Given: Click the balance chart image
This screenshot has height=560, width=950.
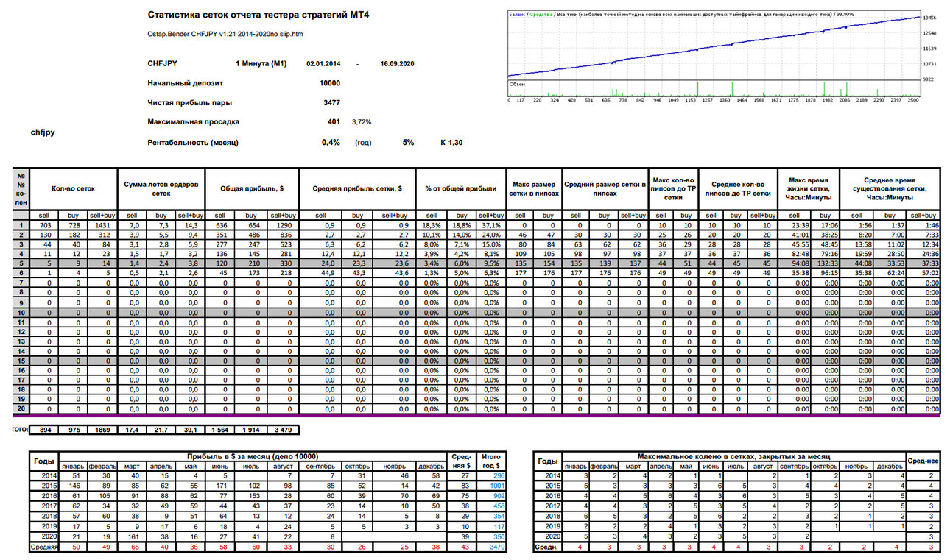Looking at the screenshot, I should [x=714, y=56].
